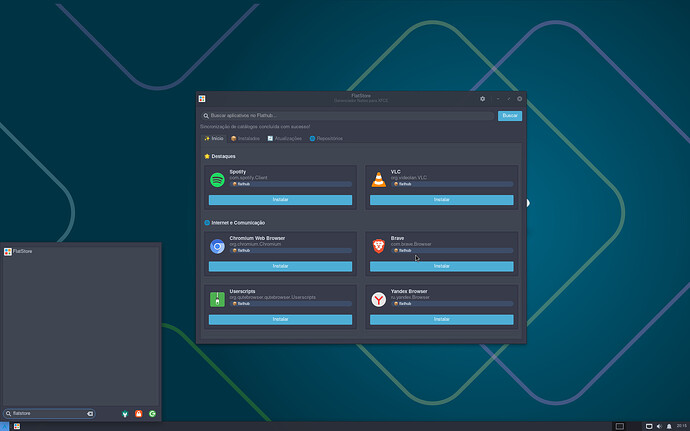
Task: Click the org.chromium.Chromium app ID text
Action: pyautogui.click(x=255, y=244)
